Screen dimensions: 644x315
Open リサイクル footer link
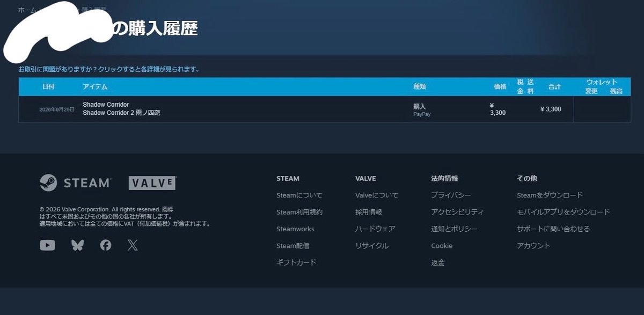(x=372, y=246)
